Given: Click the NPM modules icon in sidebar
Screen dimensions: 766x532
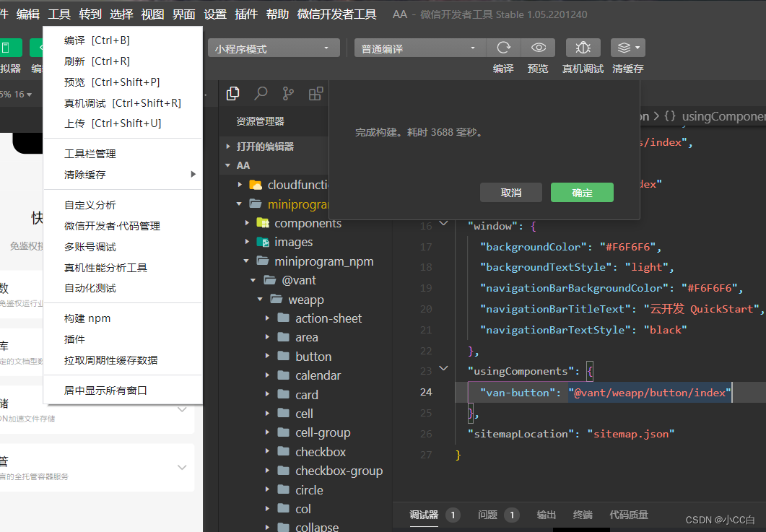Looking at the screenshot, I should click(x=315, y=93).
